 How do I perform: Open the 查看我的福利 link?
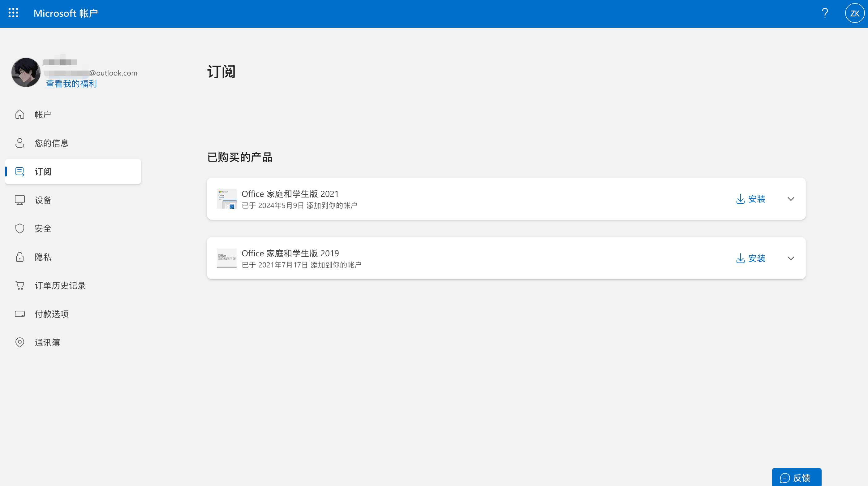[x=71, y=84]
